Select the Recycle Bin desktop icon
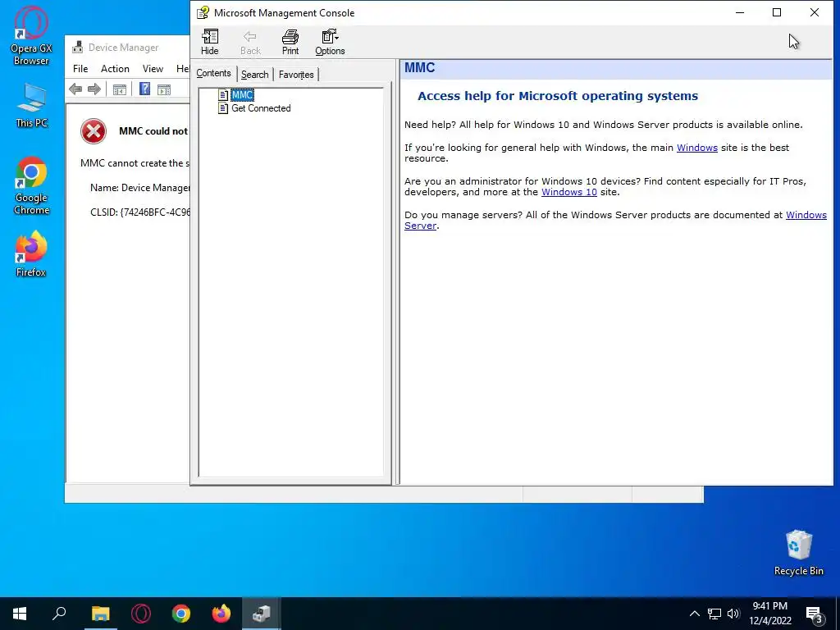840x630 pixels. click(x=798, y=552)
